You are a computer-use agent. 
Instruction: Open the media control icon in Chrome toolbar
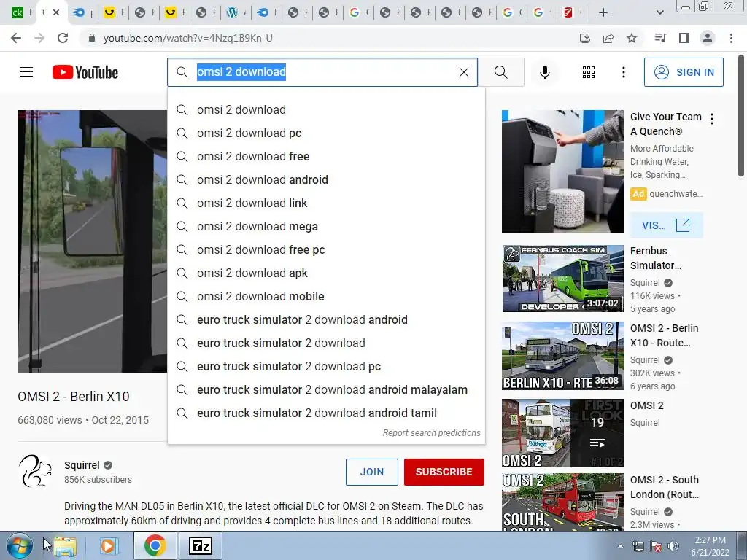(x=660, y=38)
